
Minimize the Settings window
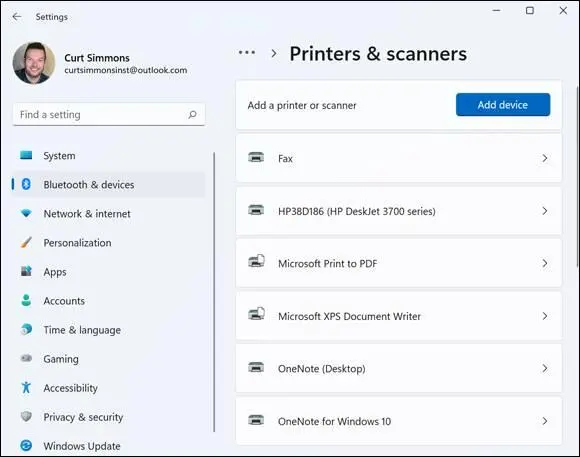[x=496, y=10]
